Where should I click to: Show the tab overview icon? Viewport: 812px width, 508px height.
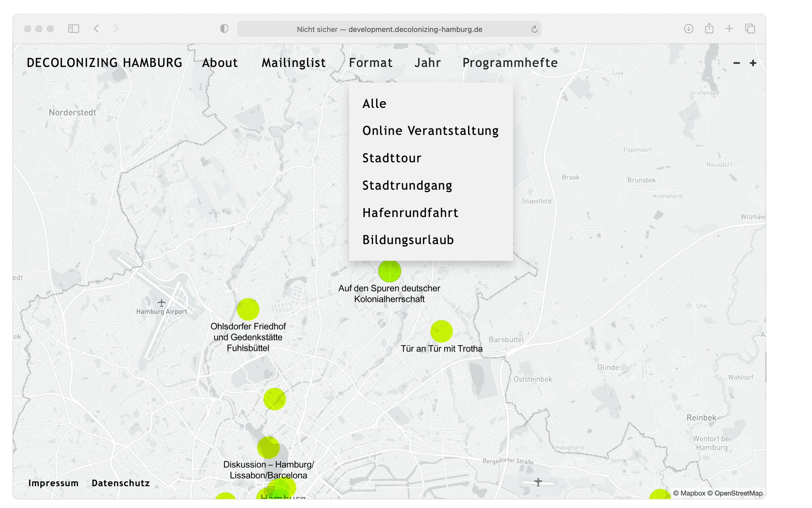click(x=750, y=29)
